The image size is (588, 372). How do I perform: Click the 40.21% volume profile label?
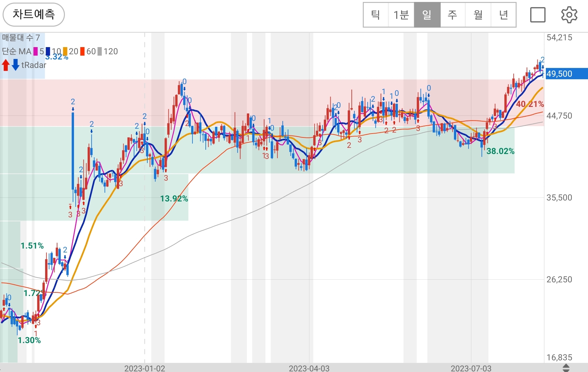coord(530,104)
